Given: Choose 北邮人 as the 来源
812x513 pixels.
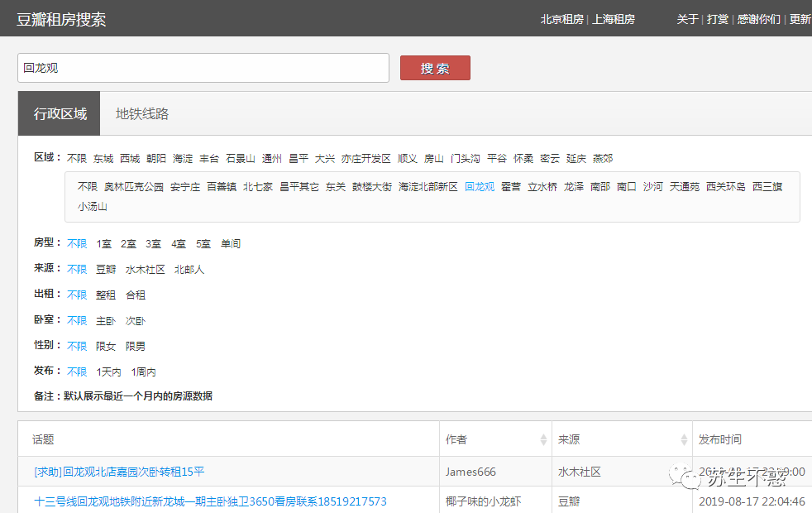Looking at the screenshot, I should 189,270.
